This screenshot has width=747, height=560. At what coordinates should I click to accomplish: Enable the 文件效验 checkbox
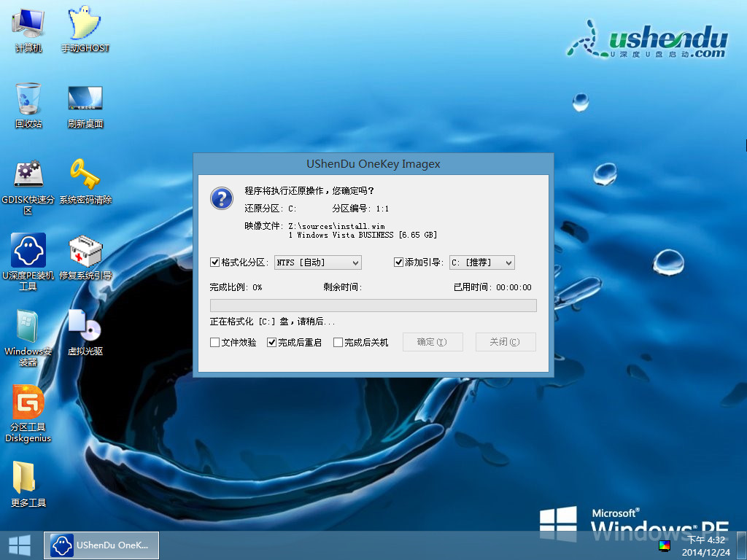click(214, 341)
